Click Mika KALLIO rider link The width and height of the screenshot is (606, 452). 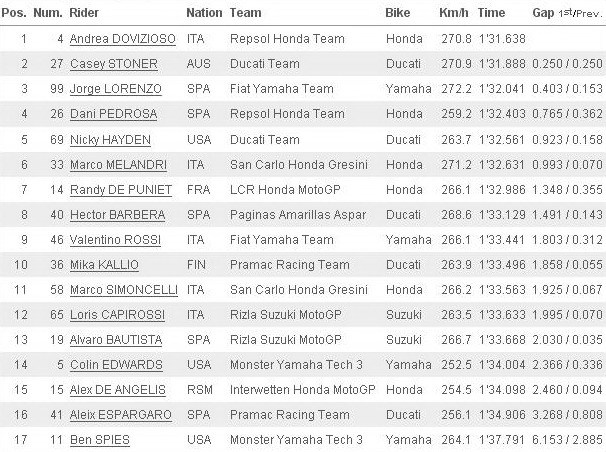(x=104, y=265)
